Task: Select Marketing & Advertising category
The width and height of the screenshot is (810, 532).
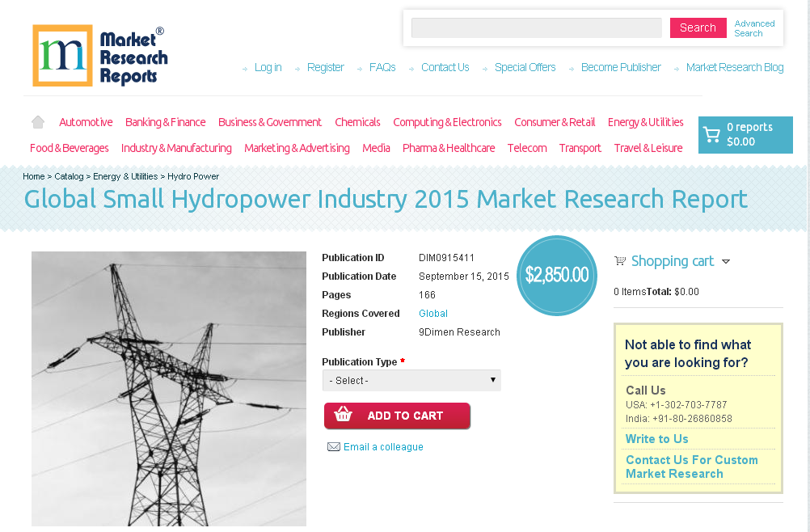Action: point(297,148)
